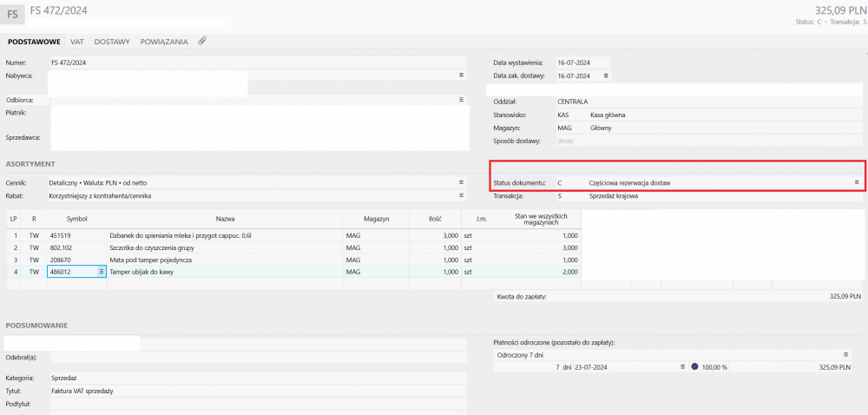Image resolution: width=868 pixels, height=415 pixels.
Task: Click menu icon beside symbol 486012
Action: point(101,272)
